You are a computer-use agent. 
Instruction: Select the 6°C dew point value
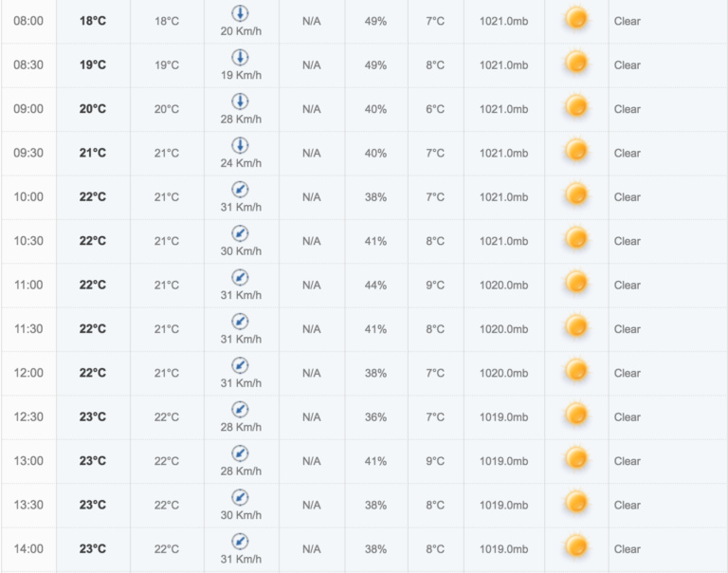pos(435,109)
